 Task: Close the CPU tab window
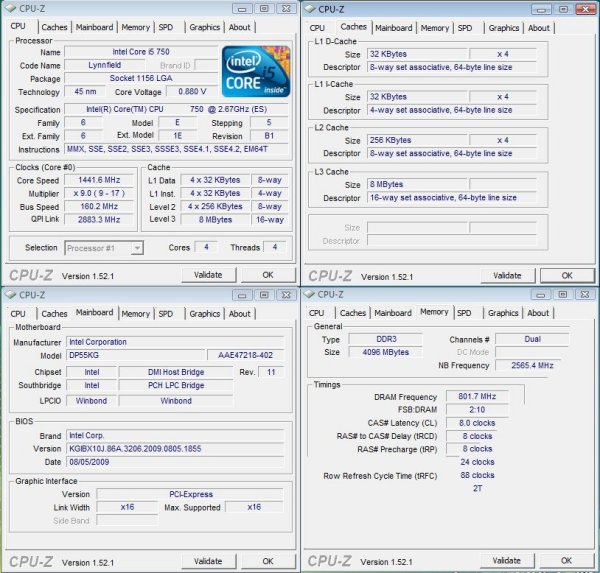click(x=286, y=8)
